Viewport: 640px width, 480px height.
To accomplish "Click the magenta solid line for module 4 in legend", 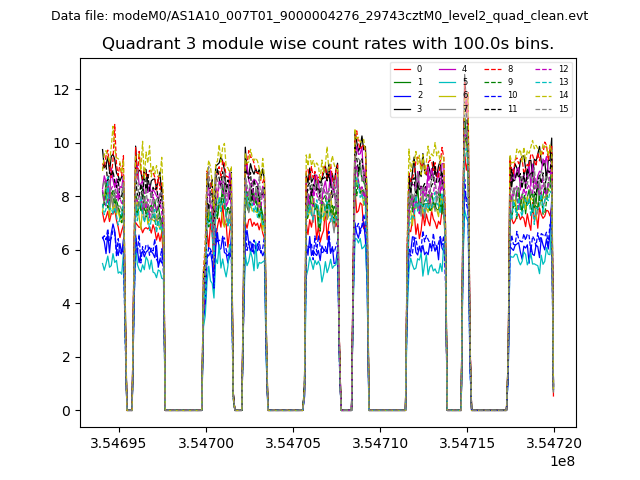I will [447, 69].
